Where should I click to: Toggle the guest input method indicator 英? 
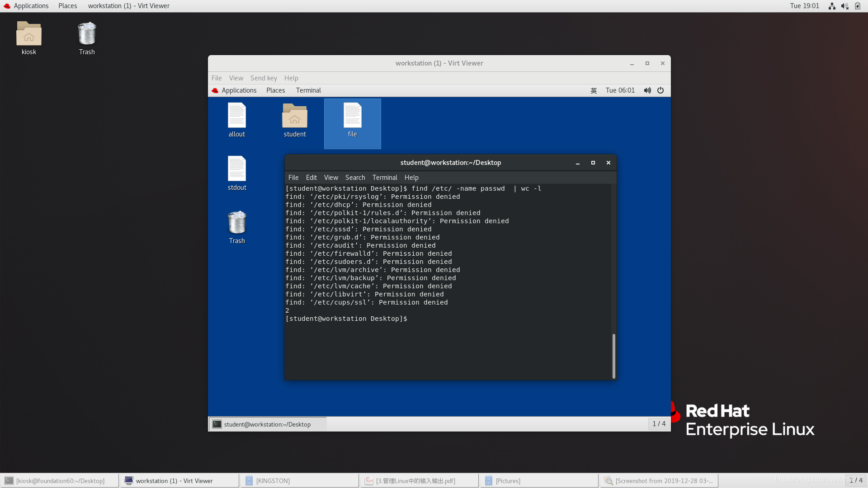[594, 90]
